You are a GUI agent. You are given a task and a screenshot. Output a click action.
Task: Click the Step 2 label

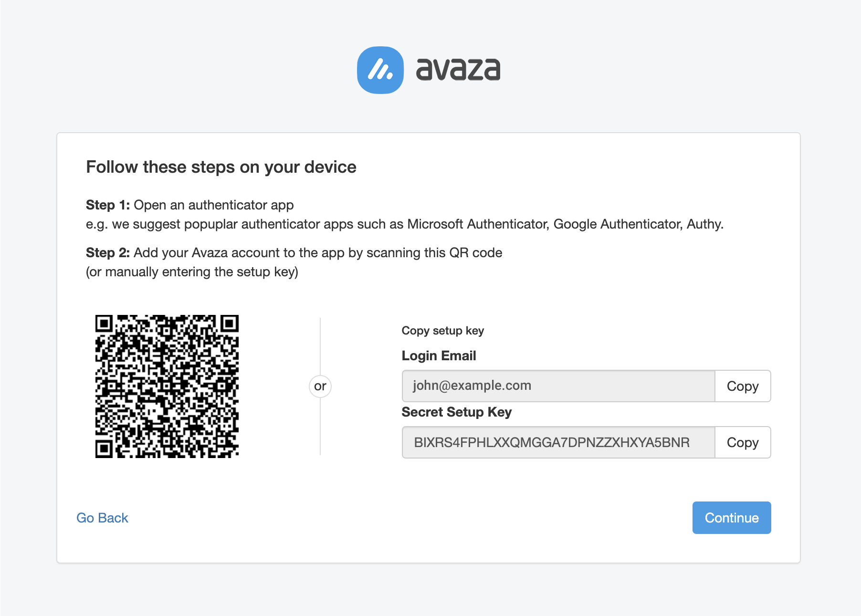tap(108, 253)
